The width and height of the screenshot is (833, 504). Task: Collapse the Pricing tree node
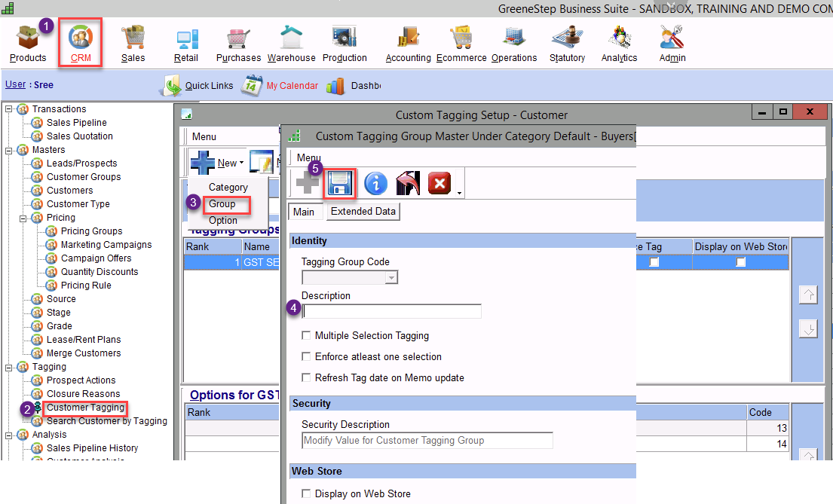24,218
